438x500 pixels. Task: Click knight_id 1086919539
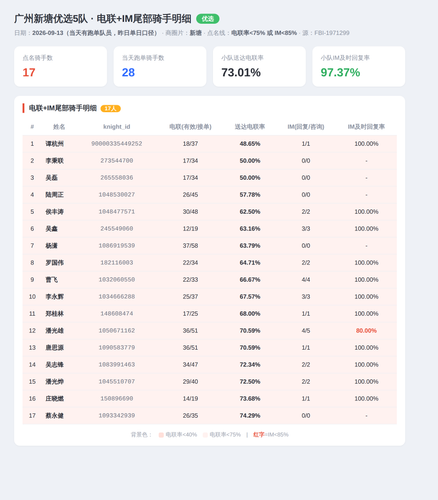coord(117,246)
